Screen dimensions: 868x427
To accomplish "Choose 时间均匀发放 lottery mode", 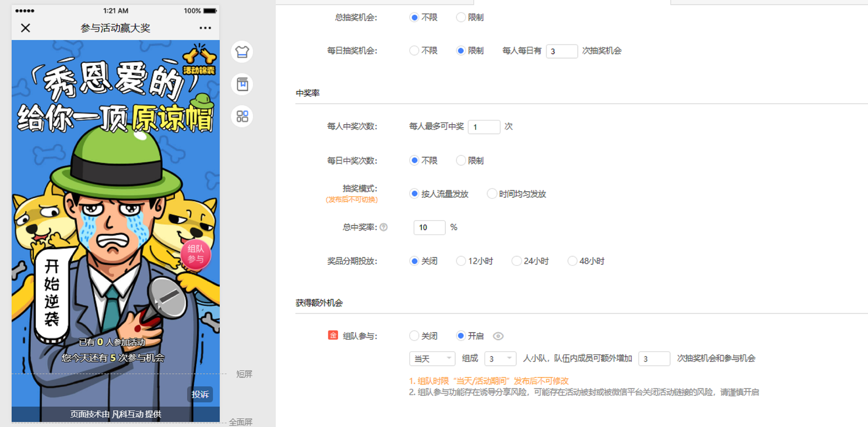I will 492,194.
